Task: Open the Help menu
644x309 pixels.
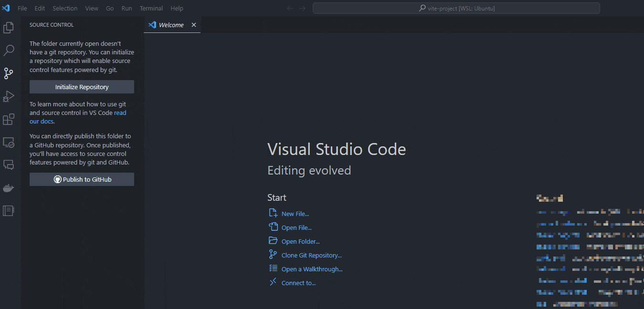Action: pyautogui.click(x=177, y=8)
